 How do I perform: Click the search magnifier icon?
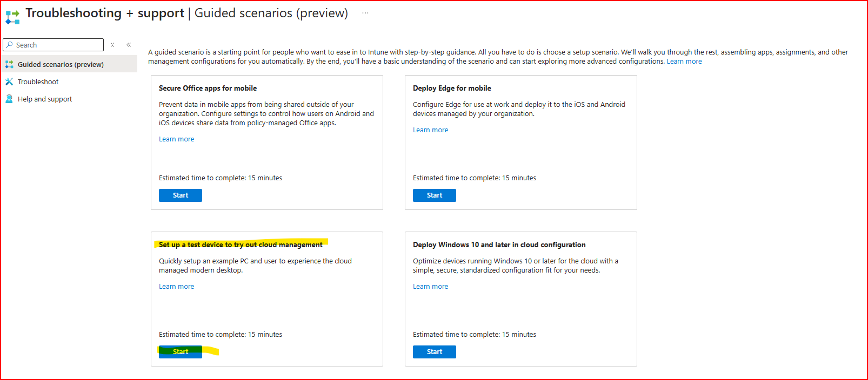[9, 45]
